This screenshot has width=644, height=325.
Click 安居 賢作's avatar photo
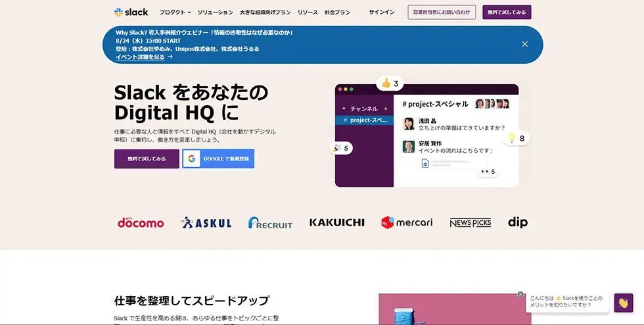(409, 147)
